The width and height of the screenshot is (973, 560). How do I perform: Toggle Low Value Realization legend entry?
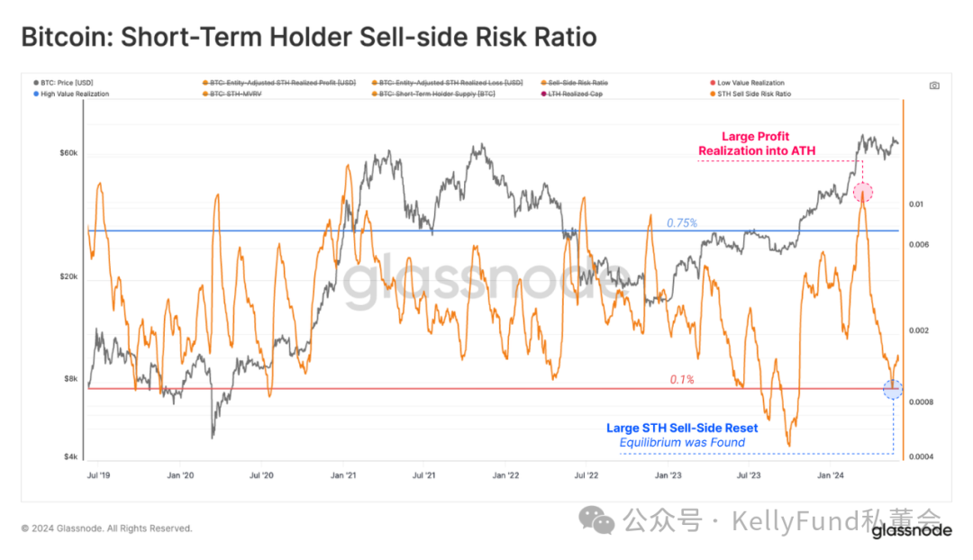(x=747, y=83)
